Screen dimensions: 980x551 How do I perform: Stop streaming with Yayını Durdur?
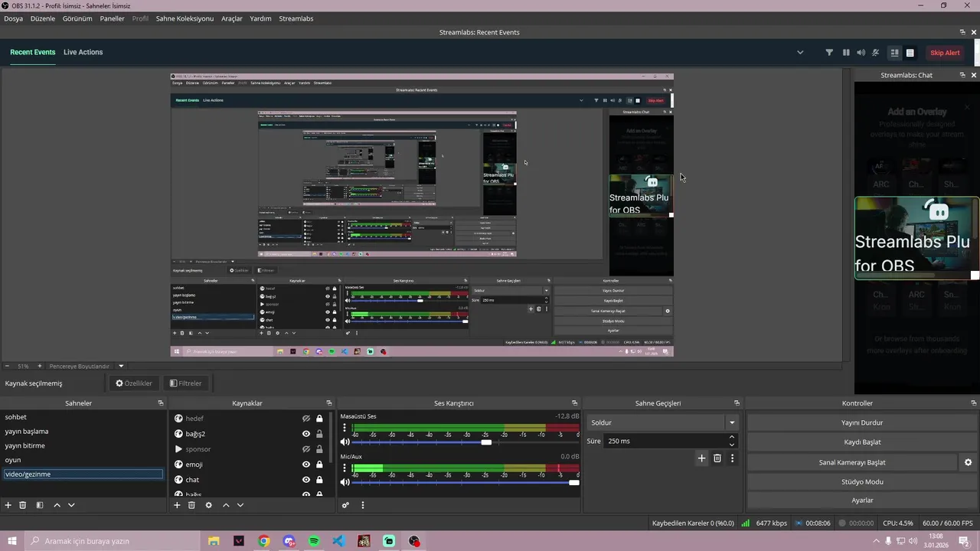pos(862,422)
